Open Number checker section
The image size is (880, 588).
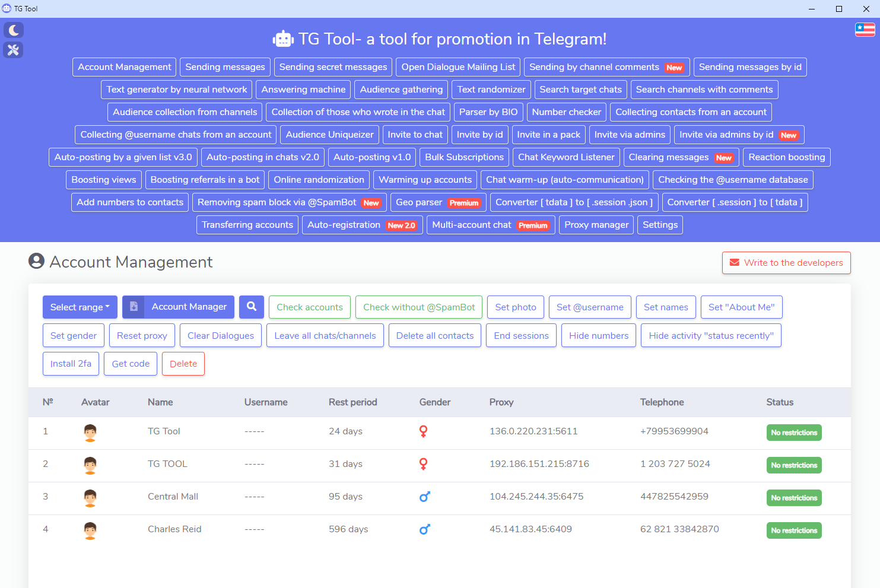click(567, 112)
